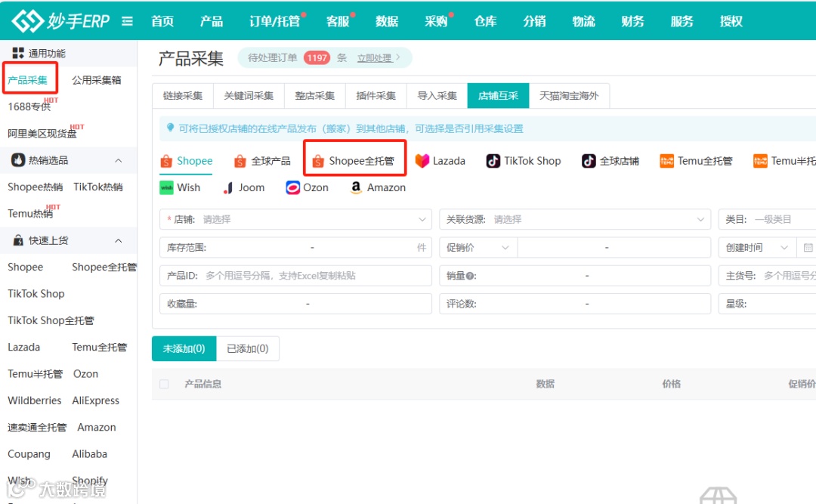Open the 仓库 top menu
Screen dimensions: 816x504
485,21
